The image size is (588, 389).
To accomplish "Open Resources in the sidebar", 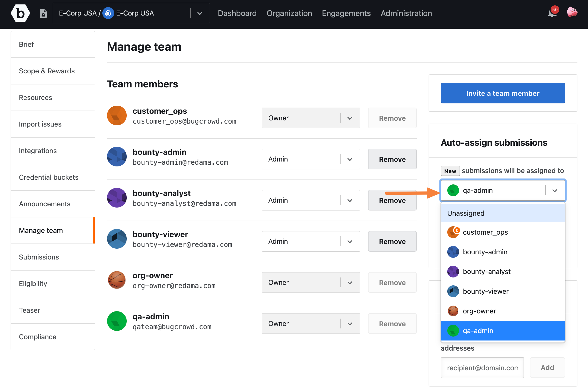I will [53, 97].
